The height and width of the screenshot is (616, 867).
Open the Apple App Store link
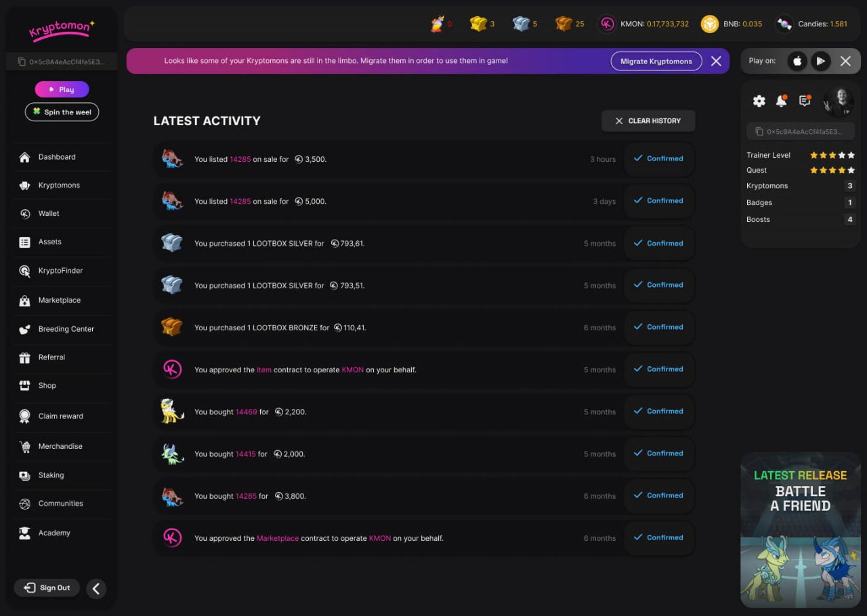click(x=797, y=61)
